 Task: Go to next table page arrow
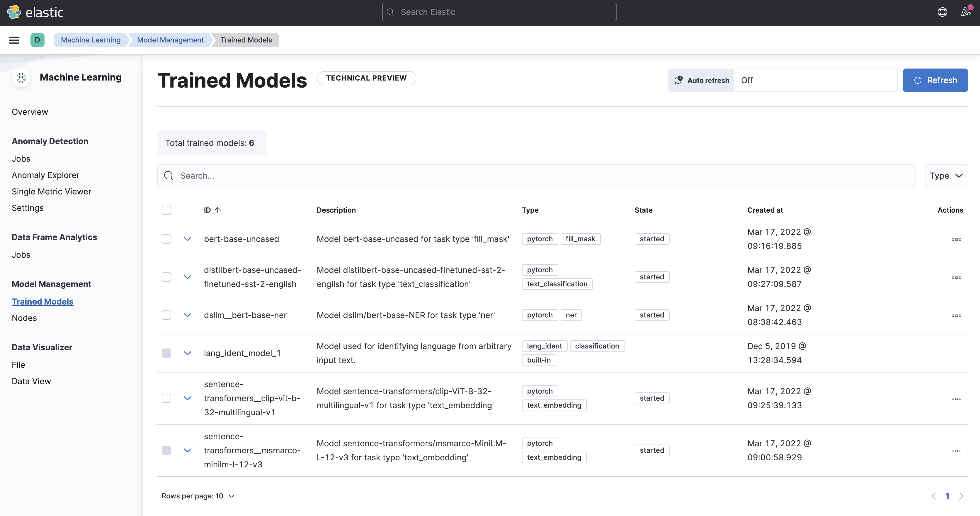(961, 496)
